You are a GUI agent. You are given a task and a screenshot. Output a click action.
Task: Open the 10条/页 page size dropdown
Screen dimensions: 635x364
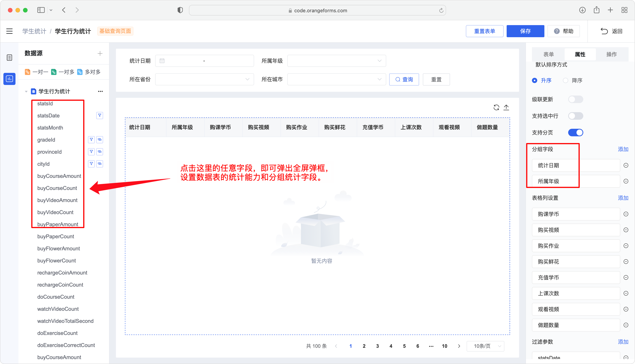tap(485, 346)
